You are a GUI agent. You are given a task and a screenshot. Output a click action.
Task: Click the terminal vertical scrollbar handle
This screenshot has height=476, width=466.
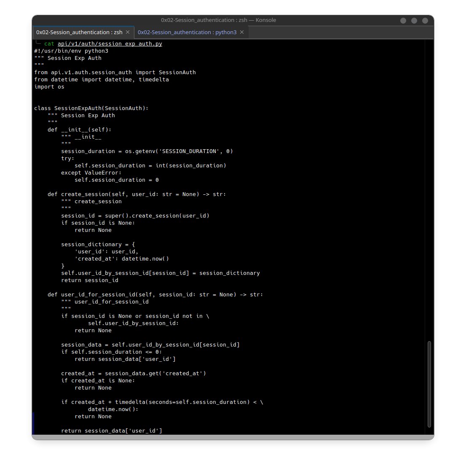[429, 384]
